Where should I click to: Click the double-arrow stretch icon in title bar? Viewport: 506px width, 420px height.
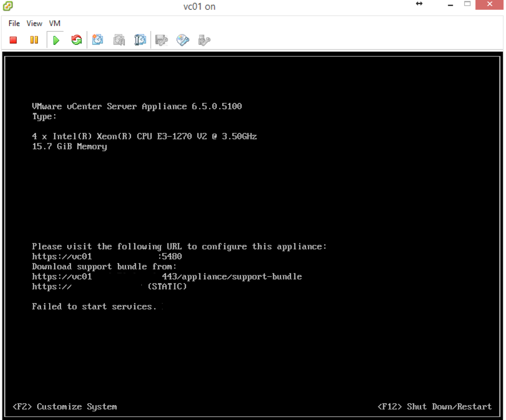pos(419,3)
